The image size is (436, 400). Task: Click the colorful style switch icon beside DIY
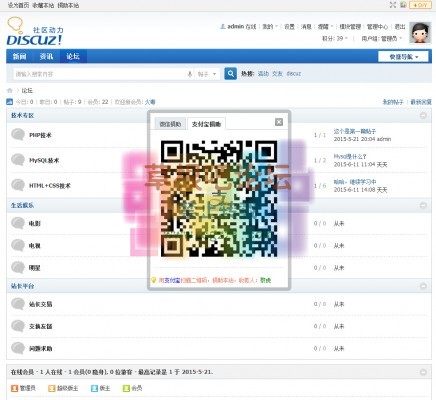pos(403,5)
